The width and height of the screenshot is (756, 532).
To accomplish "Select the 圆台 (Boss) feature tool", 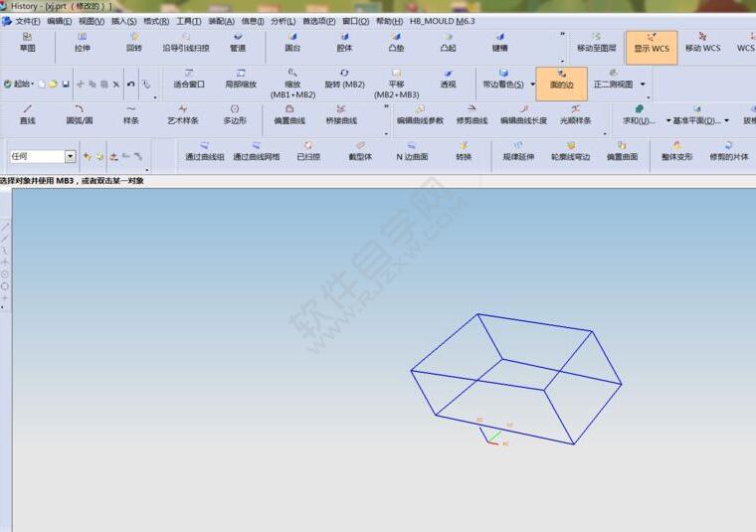I will tap(292, 43).
